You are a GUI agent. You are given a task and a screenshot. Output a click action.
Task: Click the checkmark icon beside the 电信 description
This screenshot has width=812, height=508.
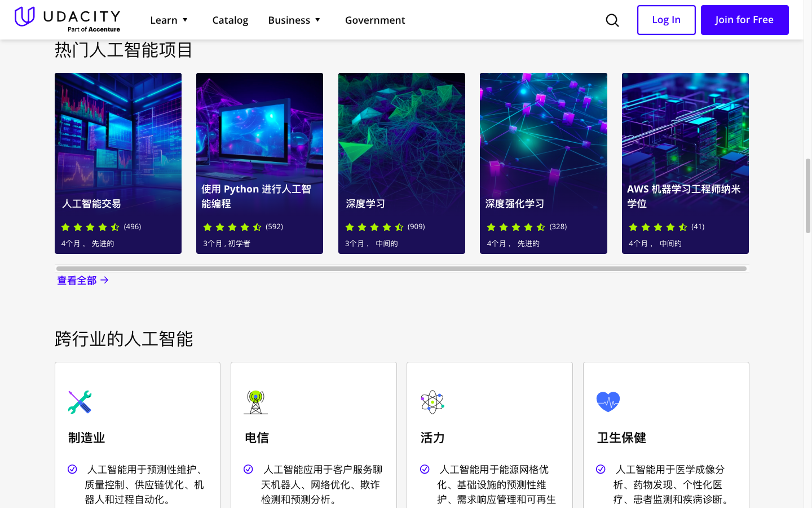click(x=248, y=469)
